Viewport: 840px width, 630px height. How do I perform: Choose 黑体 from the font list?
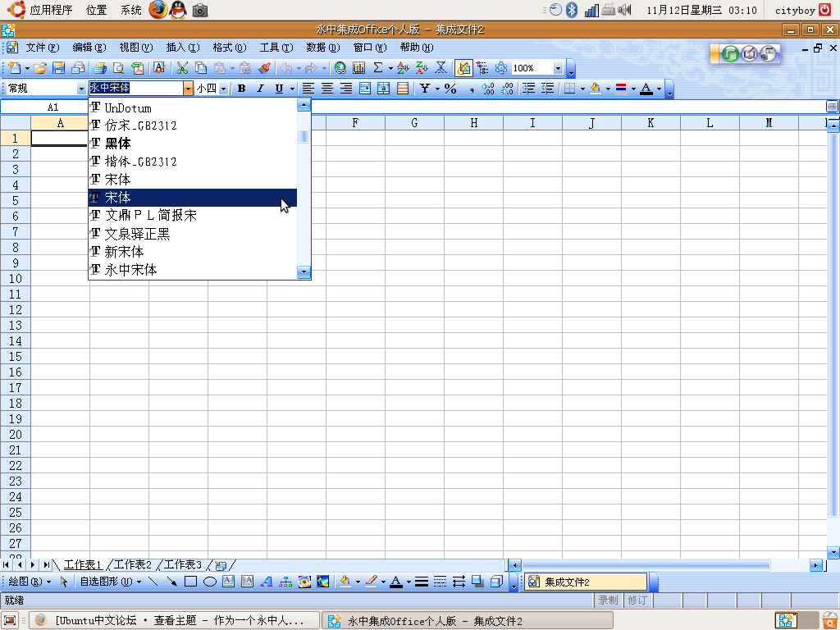[193, 144]
